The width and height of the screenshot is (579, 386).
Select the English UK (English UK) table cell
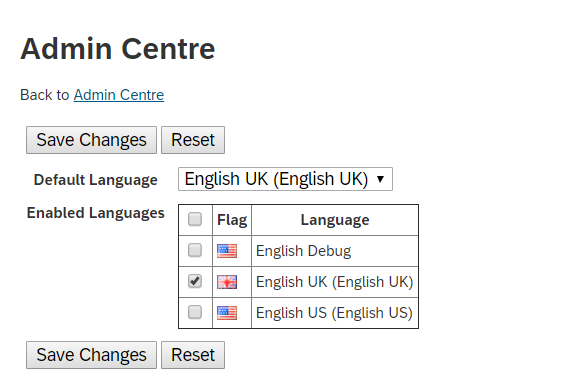335,282
